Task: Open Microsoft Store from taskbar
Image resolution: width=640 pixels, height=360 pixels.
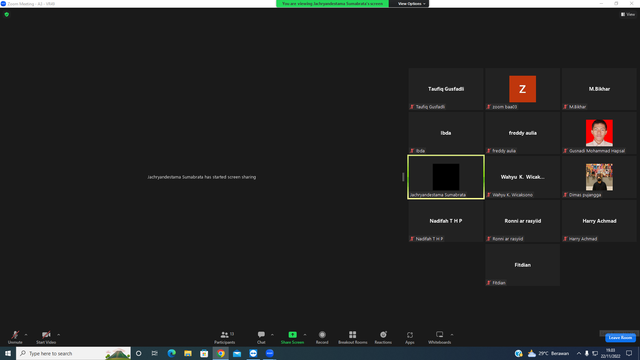Action: click(x=204, y=353)
